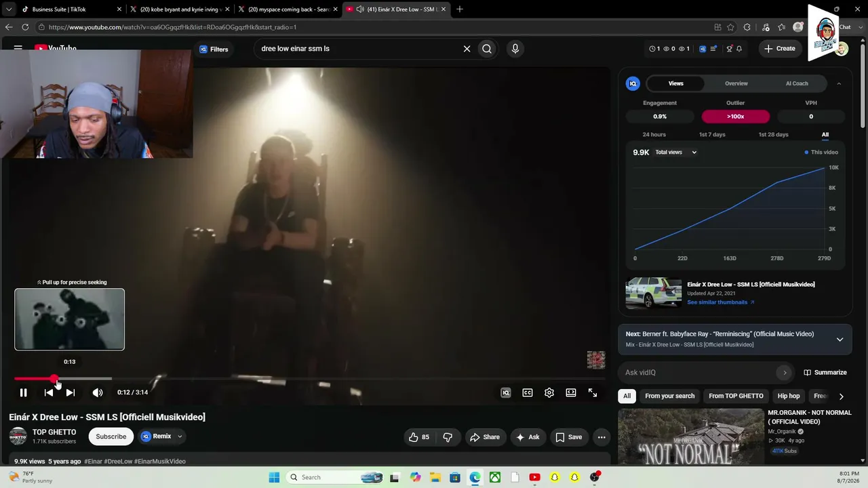The width and height of the screenshot is (868, 488).
Task: Open File Explorer from taskbar
Action: click(435, 477)
